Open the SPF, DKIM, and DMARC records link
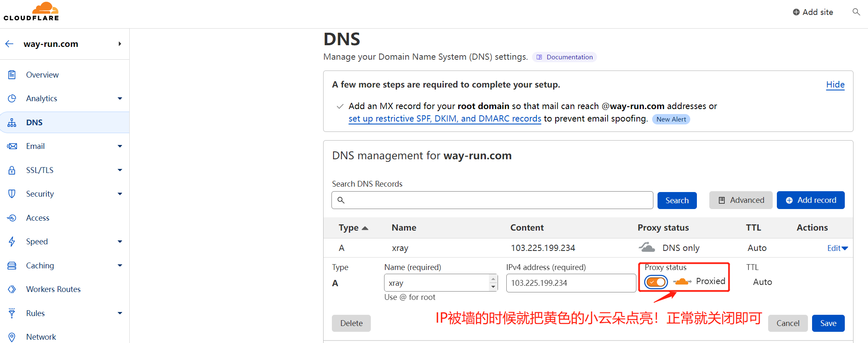This screenshot has width=868, height=343. [445, 119]
